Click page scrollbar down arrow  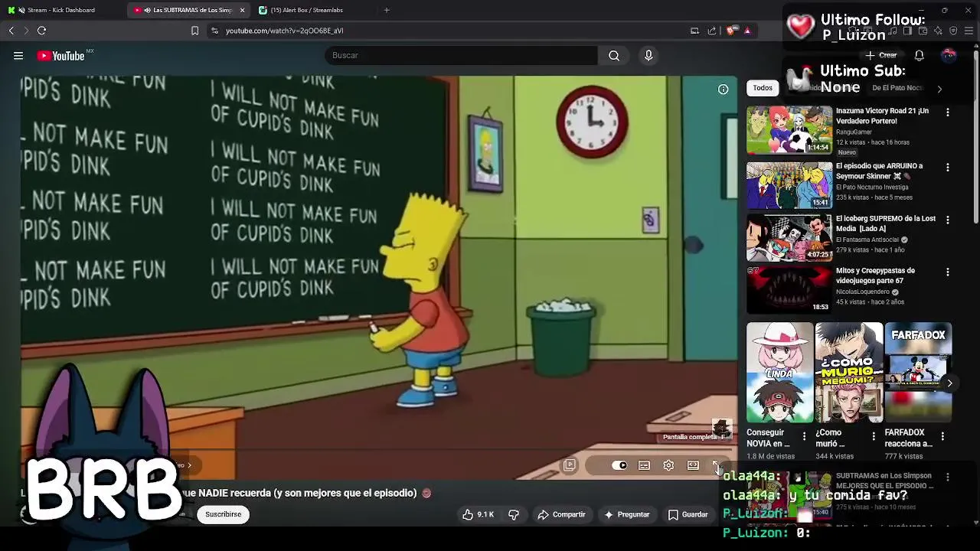[975, 522]
